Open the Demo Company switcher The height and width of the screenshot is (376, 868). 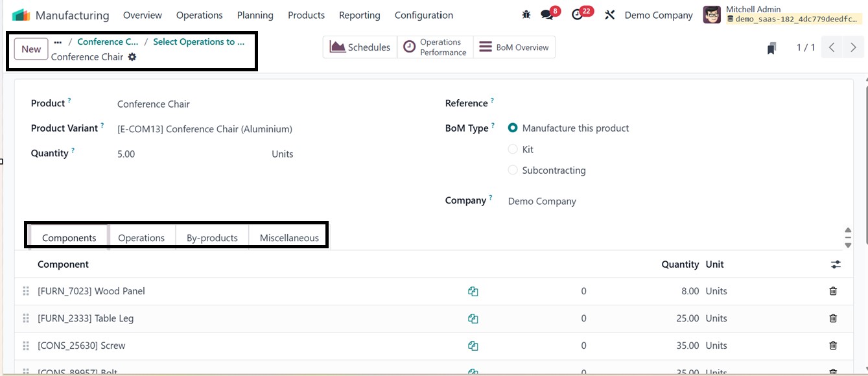(x=658, y=15)
